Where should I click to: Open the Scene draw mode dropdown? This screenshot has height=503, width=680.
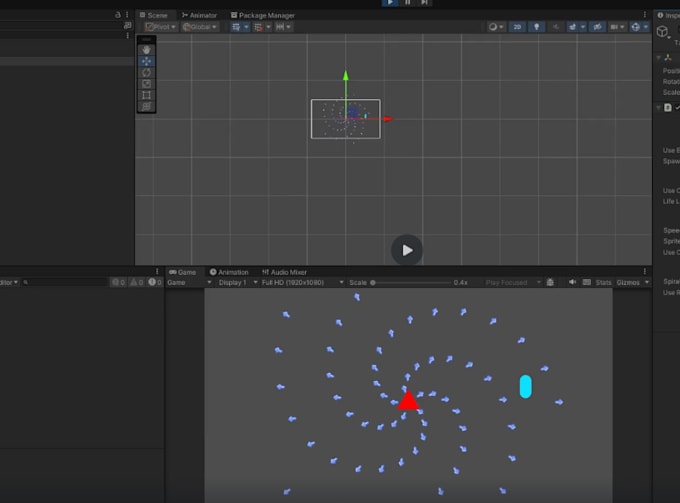496,27
